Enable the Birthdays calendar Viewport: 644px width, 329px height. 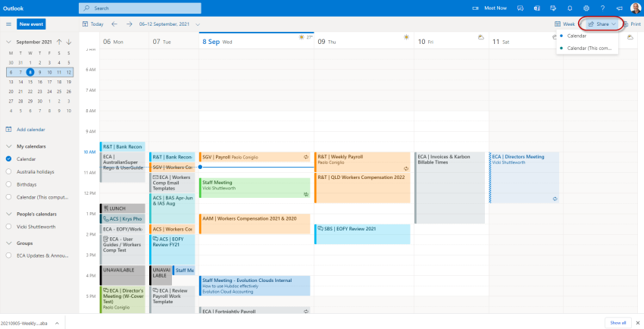click(x=8, y=184)
